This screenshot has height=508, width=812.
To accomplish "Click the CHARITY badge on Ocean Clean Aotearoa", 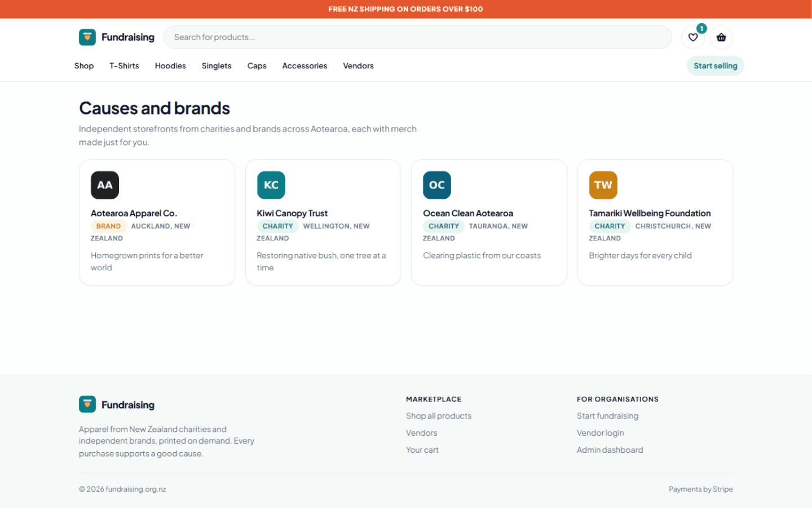I will (x=444, y=226).
